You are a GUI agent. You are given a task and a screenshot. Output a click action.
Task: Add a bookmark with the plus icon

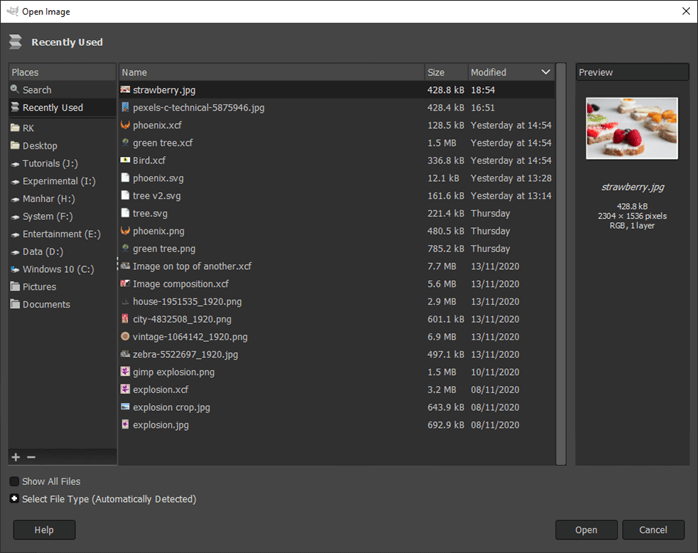tap(16, 457)
